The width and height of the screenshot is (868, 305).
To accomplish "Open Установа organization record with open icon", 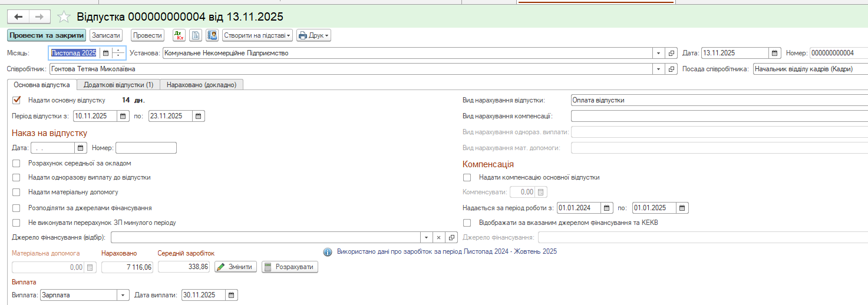I will 671,53.
